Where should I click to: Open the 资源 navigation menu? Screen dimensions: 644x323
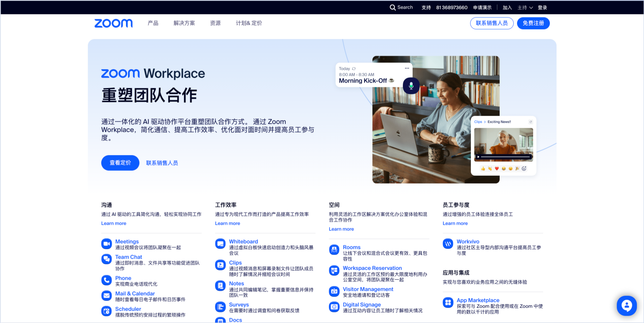[215, 23]
